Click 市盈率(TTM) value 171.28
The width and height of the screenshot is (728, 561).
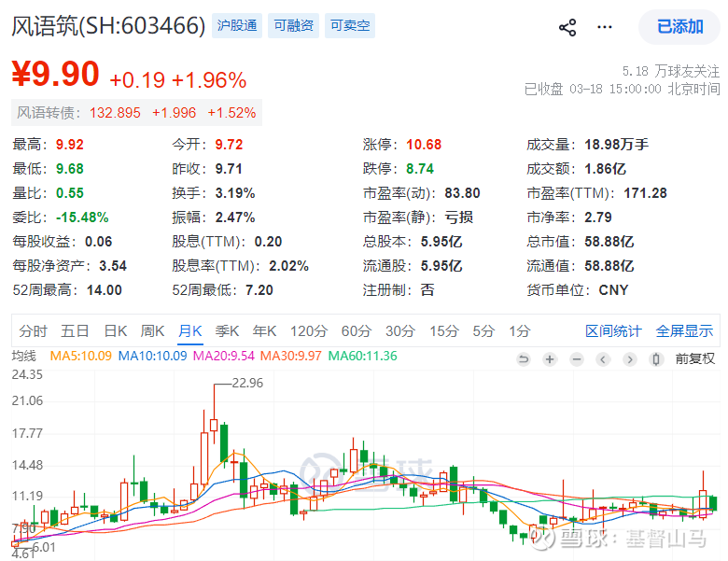click(645, 192)
